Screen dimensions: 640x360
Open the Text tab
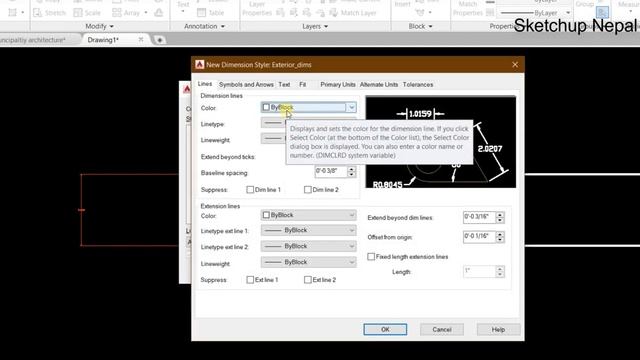click(x=284, y=84)
